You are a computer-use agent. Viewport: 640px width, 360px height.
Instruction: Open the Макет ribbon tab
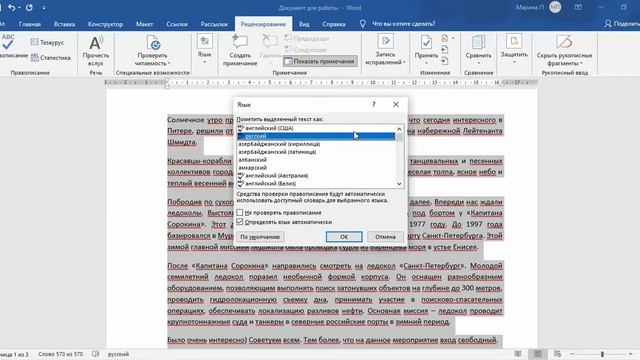(x=144, y=24)
